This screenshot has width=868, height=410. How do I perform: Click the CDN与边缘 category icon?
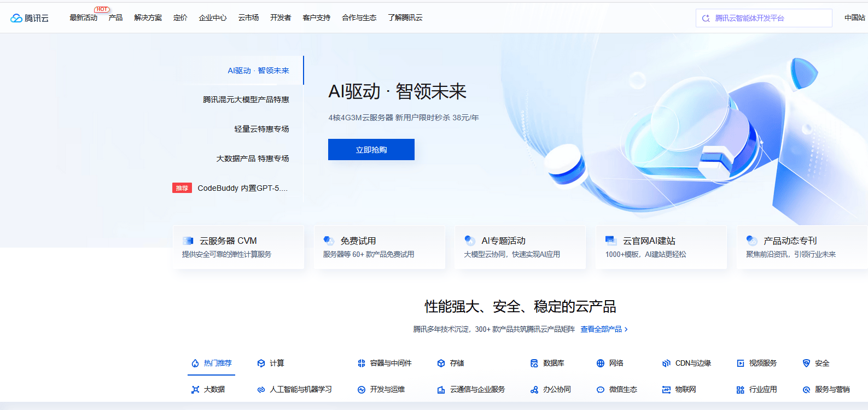tap(666, 363)
